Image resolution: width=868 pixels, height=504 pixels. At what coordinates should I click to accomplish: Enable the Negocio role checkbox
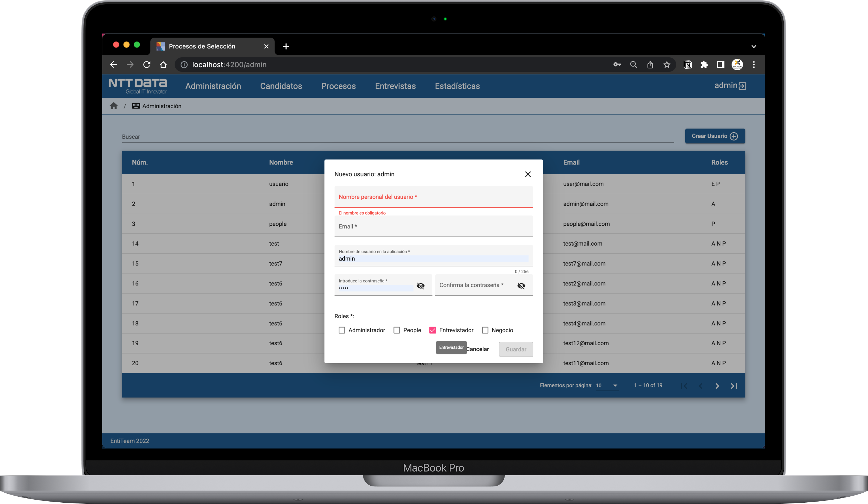coord(485,330)
